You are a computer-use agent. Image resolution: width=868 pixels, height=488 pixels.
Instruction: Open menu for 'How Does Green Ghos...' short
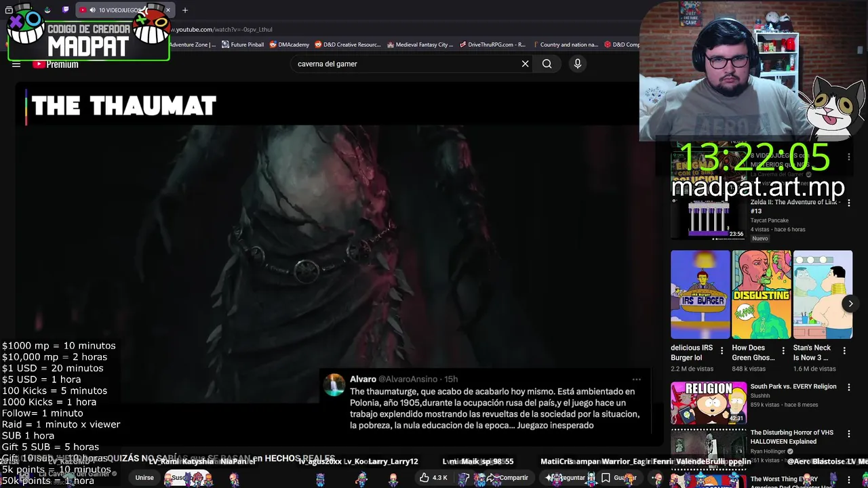(x=783, y=351)
